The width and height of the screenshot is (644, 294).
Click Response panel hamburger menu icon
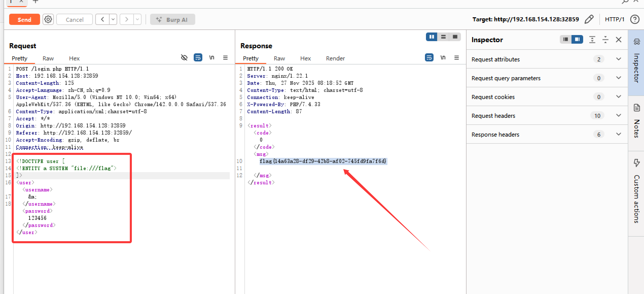[456, 58]
